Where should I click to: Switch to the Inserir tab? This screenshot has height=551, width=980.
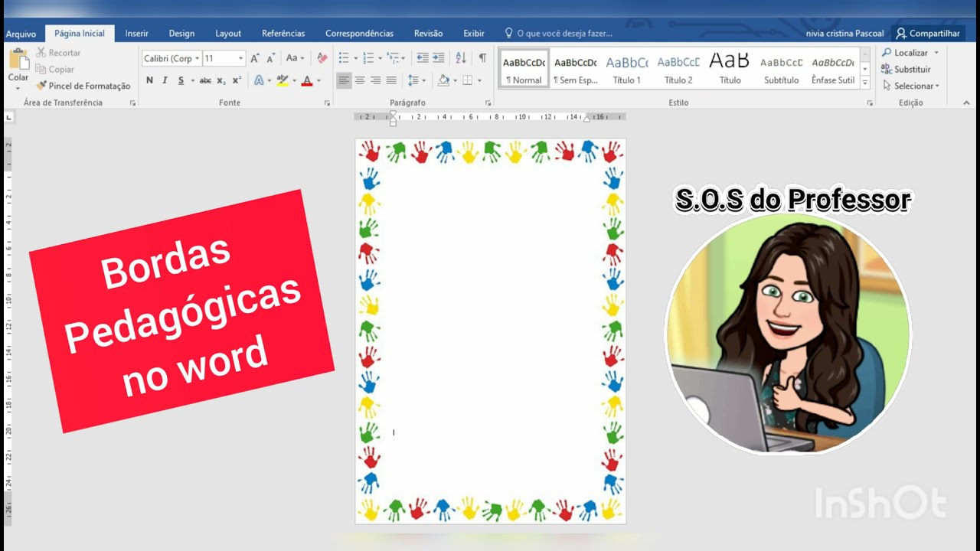[137, 34]
